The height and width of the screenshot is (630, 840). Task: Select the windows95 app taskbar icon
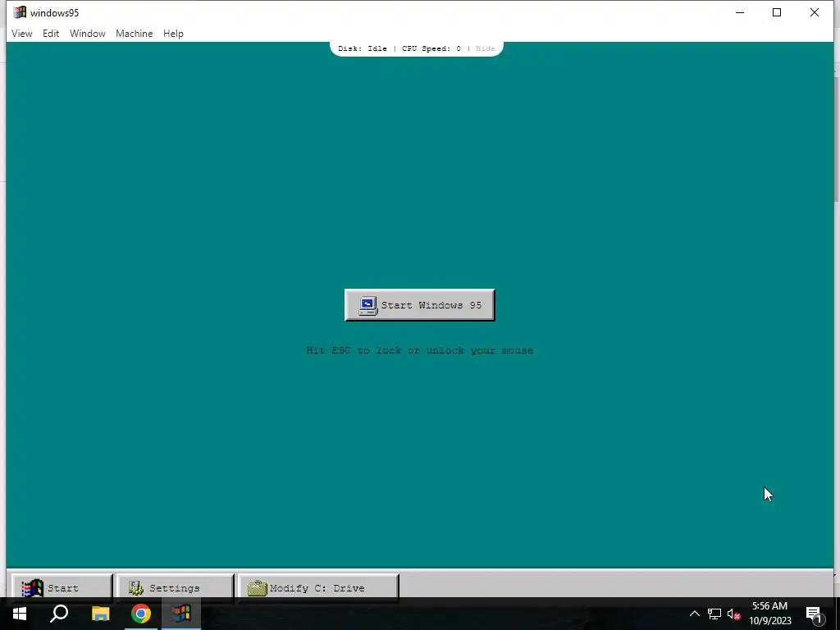point(181,614)
